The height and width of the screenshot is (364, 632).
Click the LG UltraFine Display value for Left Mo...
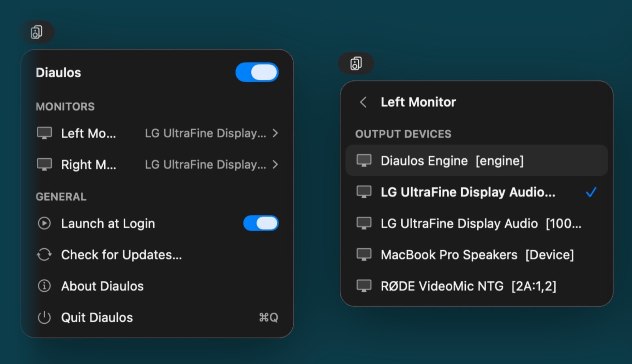205,133
